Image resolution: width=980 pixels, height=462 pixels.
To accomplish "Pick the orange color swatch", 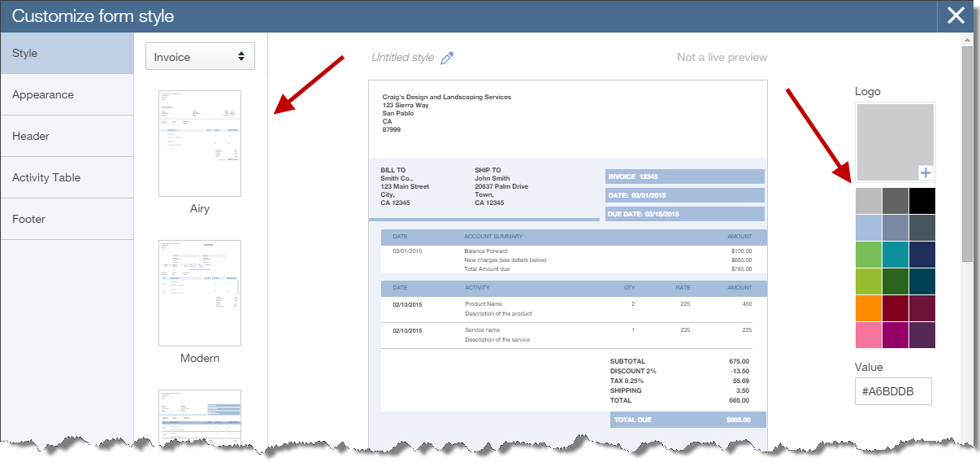I will pos(869,308).
